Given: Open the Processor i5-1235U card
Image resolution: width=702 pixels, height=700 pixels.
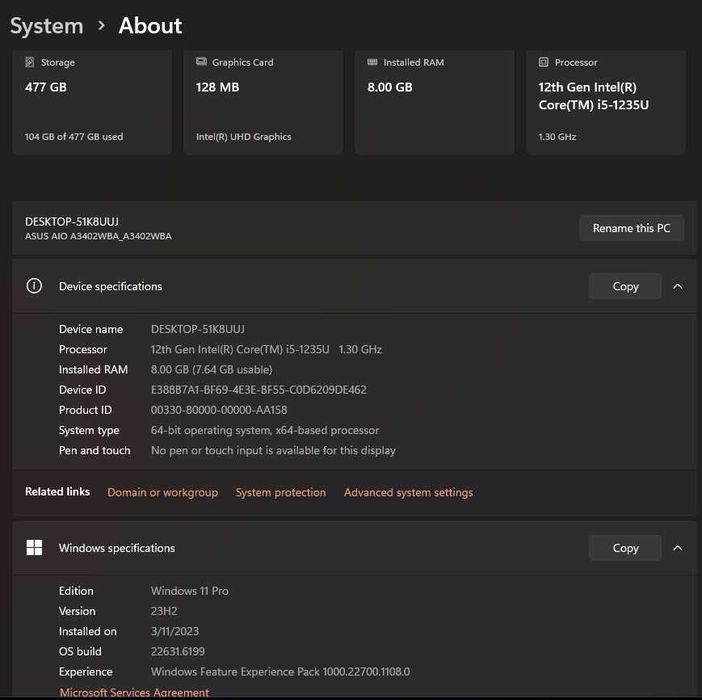Looking at the screenshot, I should pos(606,102).
